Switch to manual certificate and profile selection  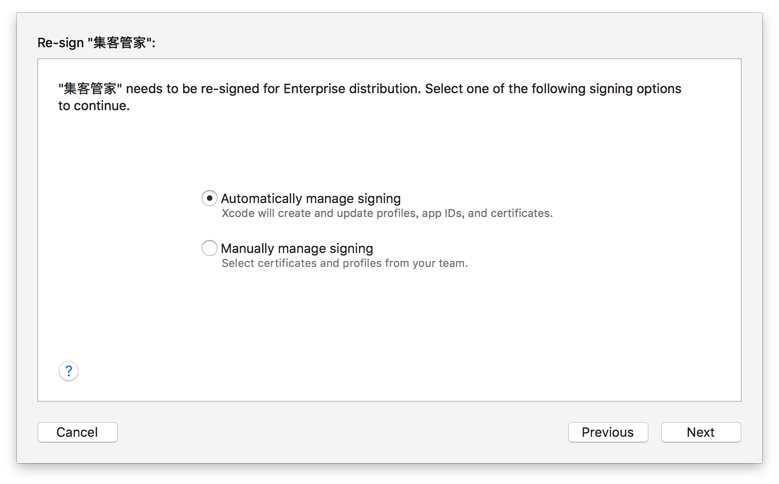click(209, 248)
